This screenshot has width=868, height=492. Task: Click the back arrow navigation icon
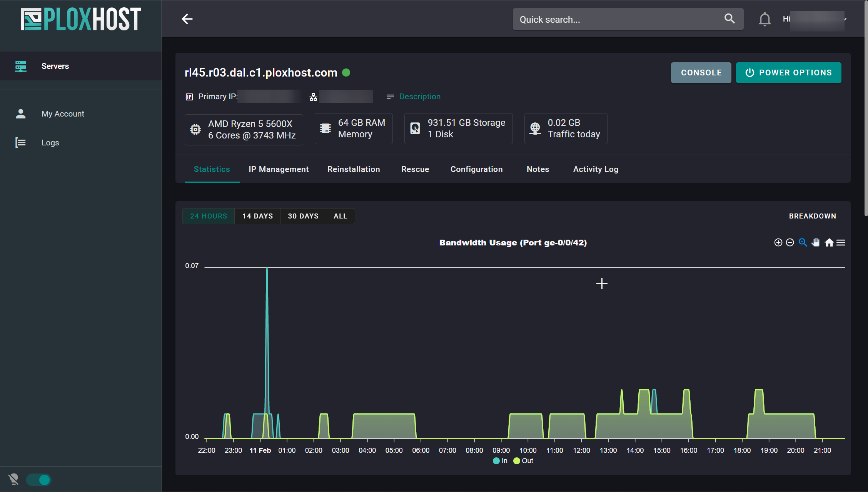[x=188, y=18]
